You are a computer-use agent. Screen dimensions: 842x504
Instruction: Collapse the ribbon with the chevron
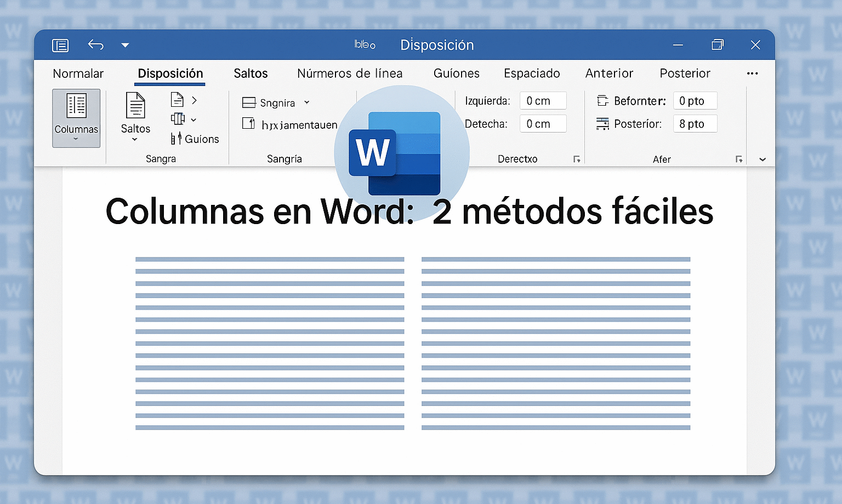(x=762, y=159)
